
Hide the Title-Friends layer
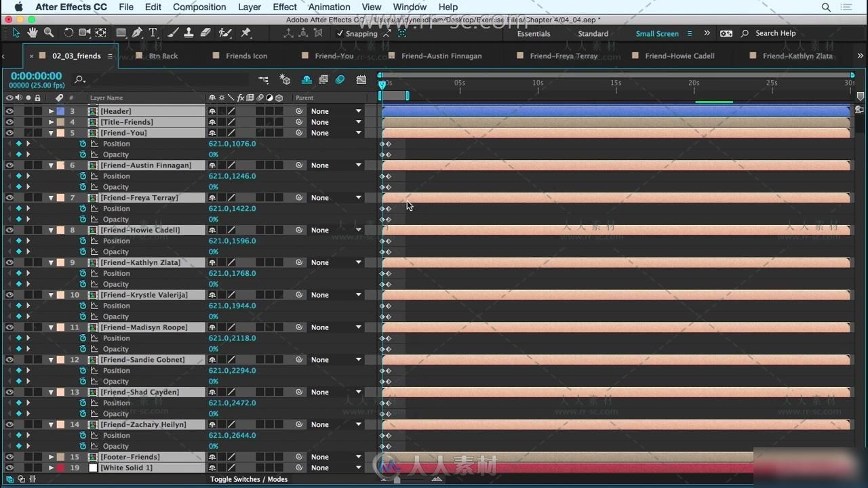coord(9,122)
